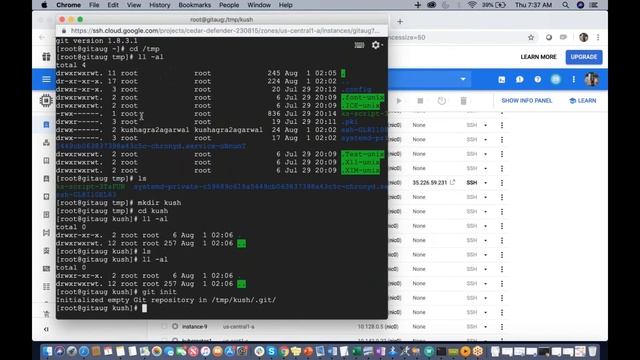
Task: Open external link icon beside 35.226.59.231
Action: point(452,182)
